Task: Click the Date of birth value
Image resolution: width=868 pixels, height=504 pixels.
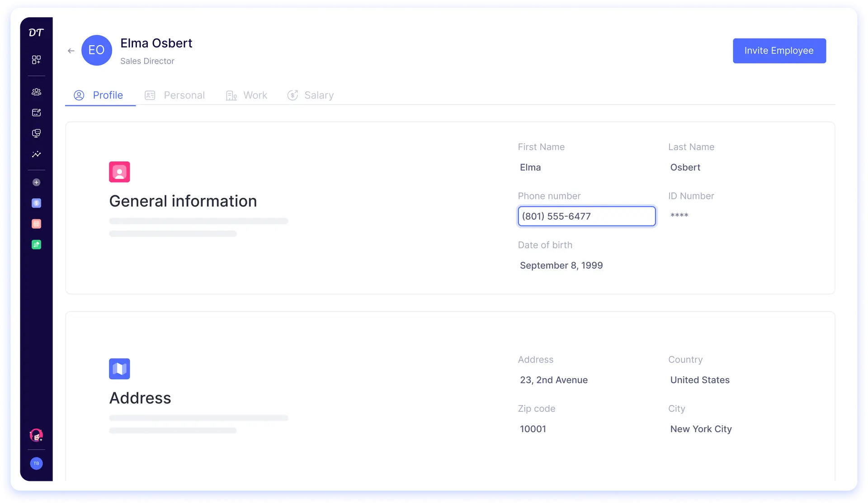Action: pyautogui.click(x=561, y=265)
